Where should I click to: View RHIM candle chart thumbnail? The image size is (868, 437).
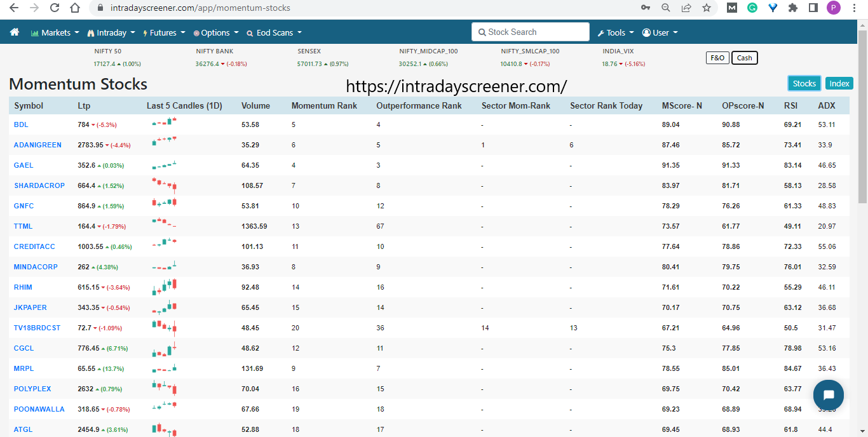[164, 287]
